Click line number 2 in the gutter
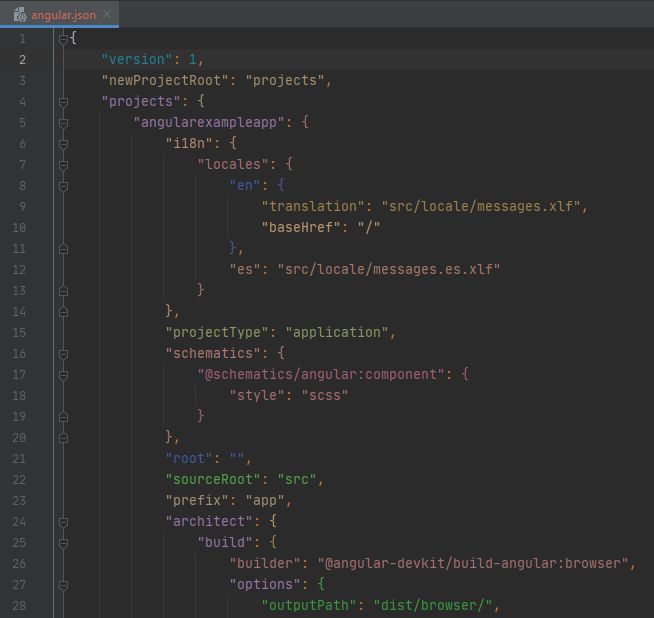Viewport: 654px width, 618px height. tap(22, 60)
